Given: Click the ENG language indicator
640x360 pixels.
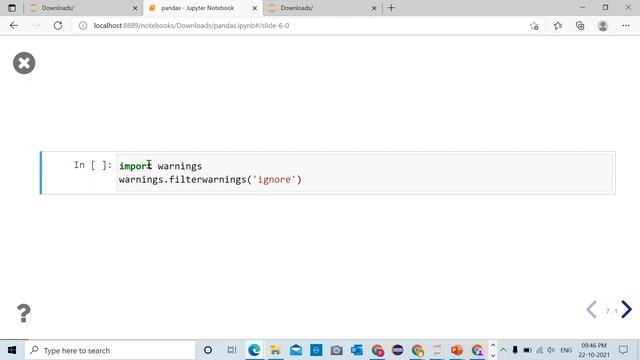Looking at the screenshot, I should click(x=566, y=350).
